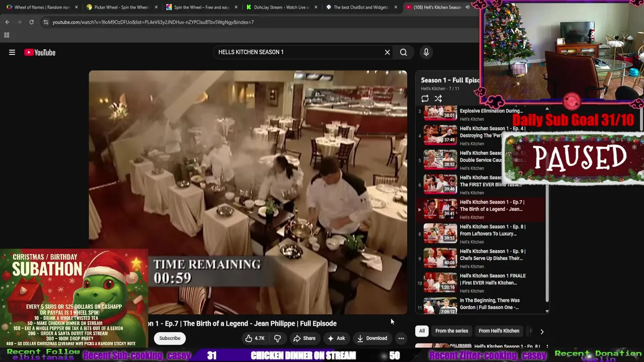Go back in the browser
The image size is (644, 362).
[7, 22]
